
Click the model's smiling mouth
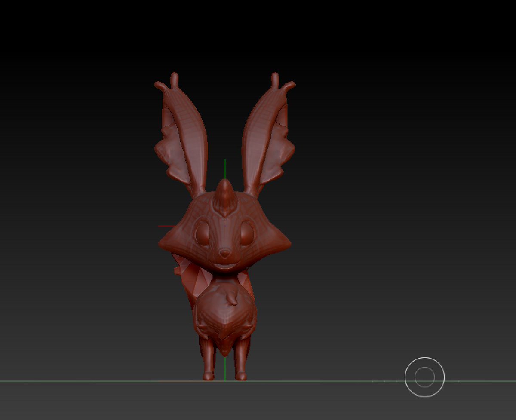[x=224, y=265]
